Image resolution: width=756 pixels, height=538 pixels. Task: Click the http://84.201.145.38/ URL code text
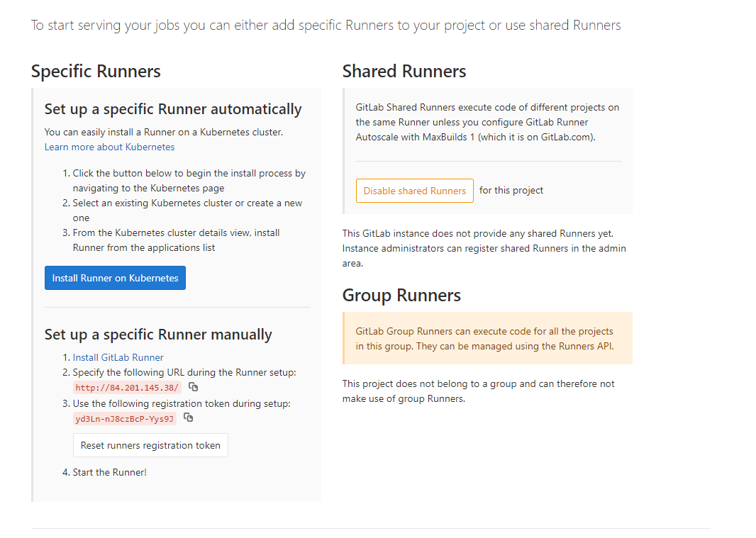pyautogui.click(x=127, y=388)
